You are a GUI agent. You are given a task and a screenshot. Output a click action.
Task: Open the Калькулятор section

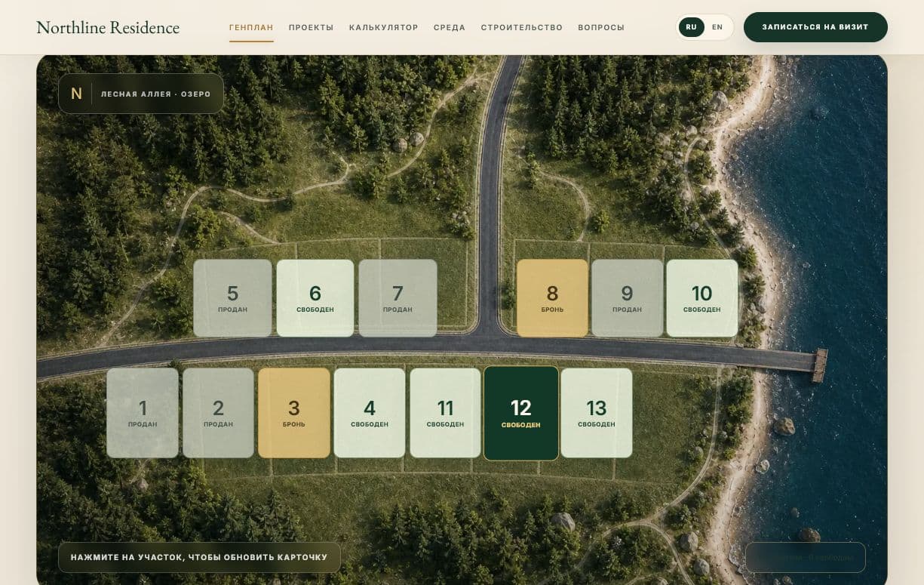tap(383, 27)
